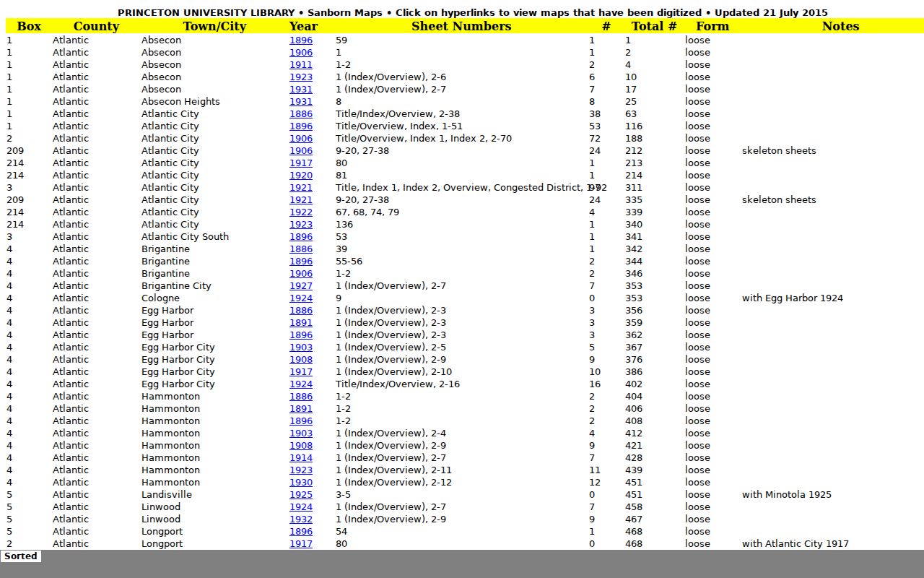The width and height of the screenshot is (924, 578).
Task: Open the 1908 Egg Harbor City link
Action: click(301, 360)
